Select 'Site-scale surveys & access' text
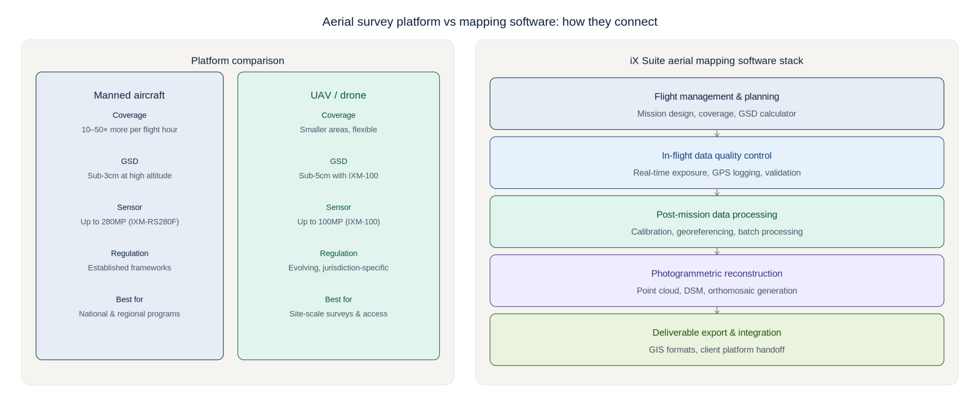The height and width of the screenshot is (403, 980). pyautogui.click(x=338, y=314)
